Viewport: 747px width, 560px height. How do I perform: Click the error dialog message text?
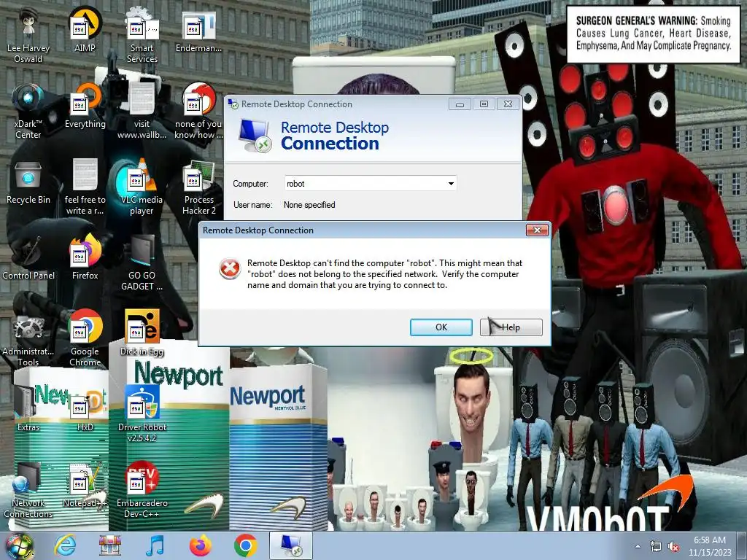coord(384,274)
